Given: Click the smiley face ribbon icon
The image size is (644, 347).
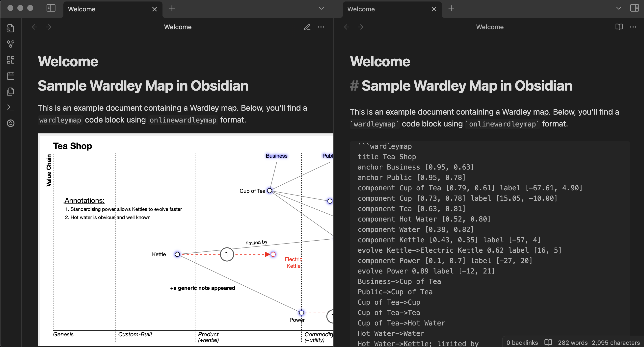Looking at the screenshot, I should [x=10, y=123].
